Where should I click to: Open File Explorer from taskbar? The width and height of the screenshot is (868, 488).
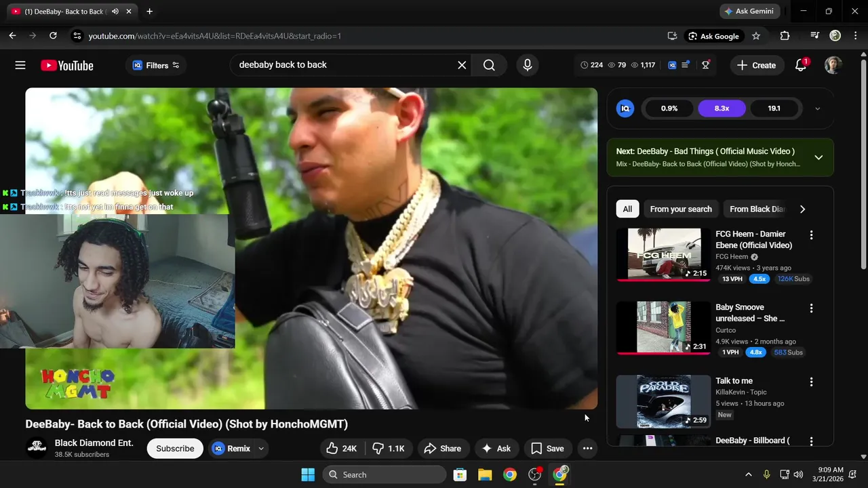pyautogui.click(x=485, y=474)
